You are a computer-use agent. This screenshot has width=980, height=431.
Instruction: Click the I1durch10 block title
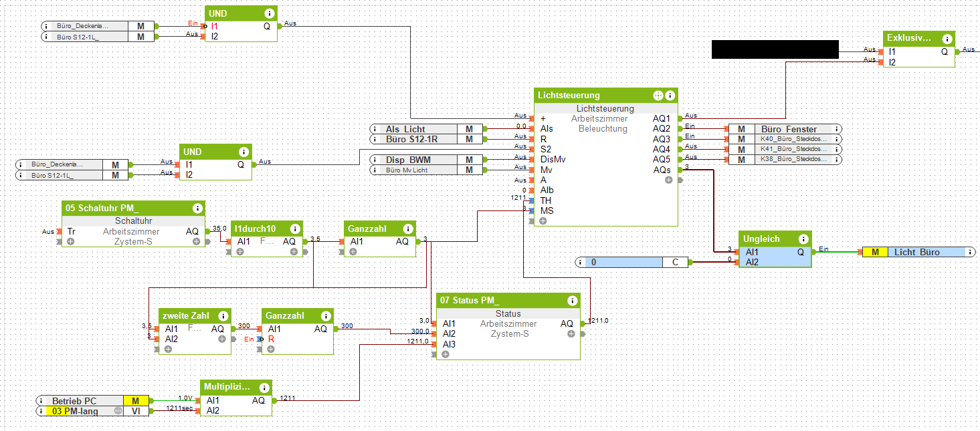pyautogui.click(x=255, y=229)
